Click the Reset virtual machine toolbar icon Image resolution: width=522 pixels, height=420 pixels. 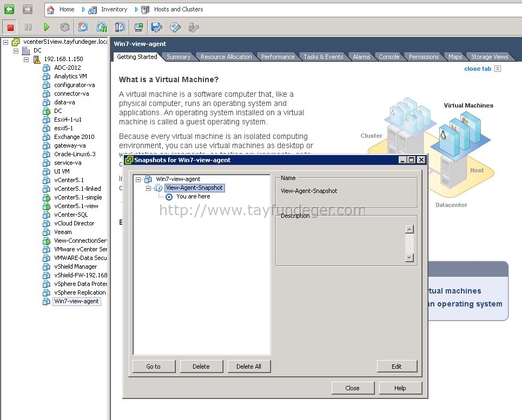(x=65, y=27)
